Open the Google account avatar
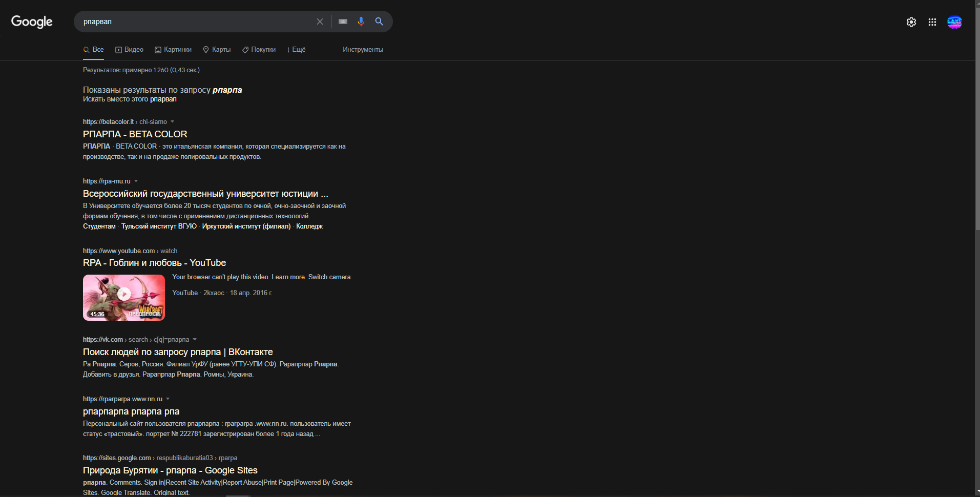Image resolution: width=980 pixels, height=497 pixels. [x=954, y=22]
